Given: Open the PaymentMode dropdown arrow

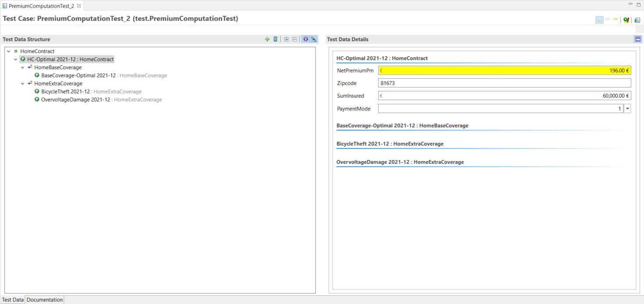Looking at the screenshot, I should coord(627,109).
